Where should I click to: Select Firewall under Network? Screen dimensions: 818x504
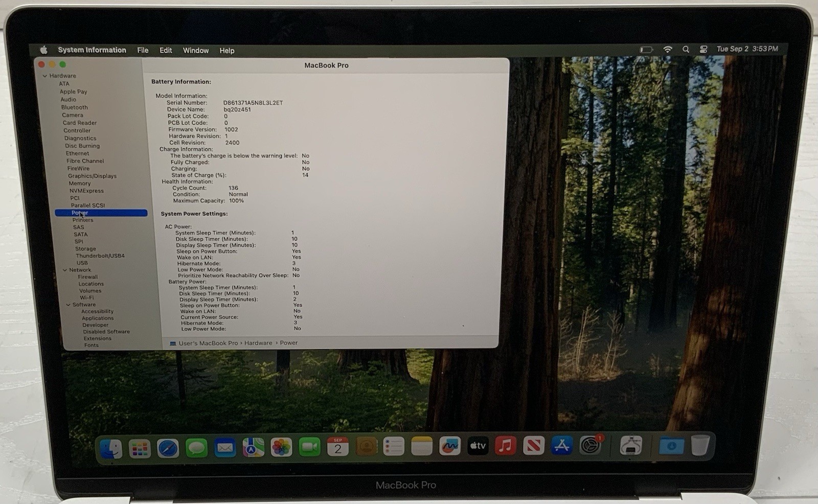coord(88,277)
